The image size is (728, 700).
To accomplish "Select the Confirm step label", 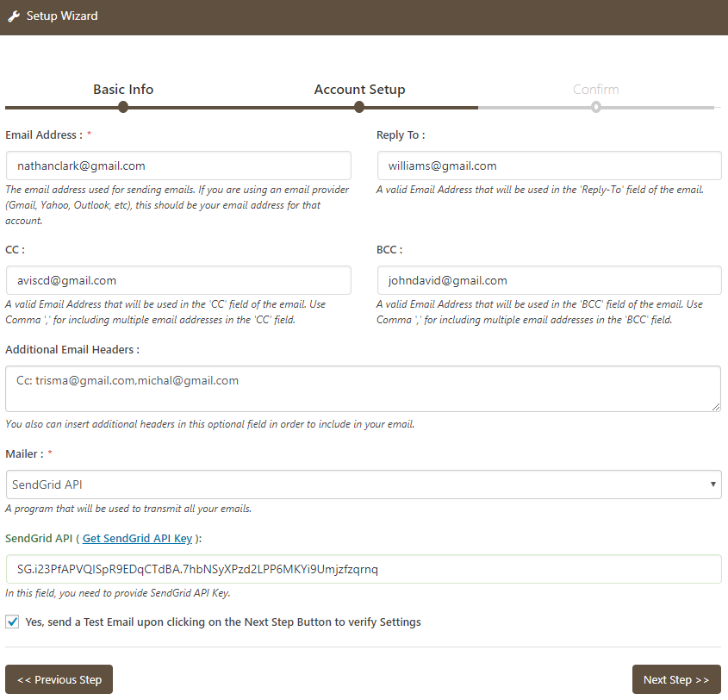I will tap(596, 90).
